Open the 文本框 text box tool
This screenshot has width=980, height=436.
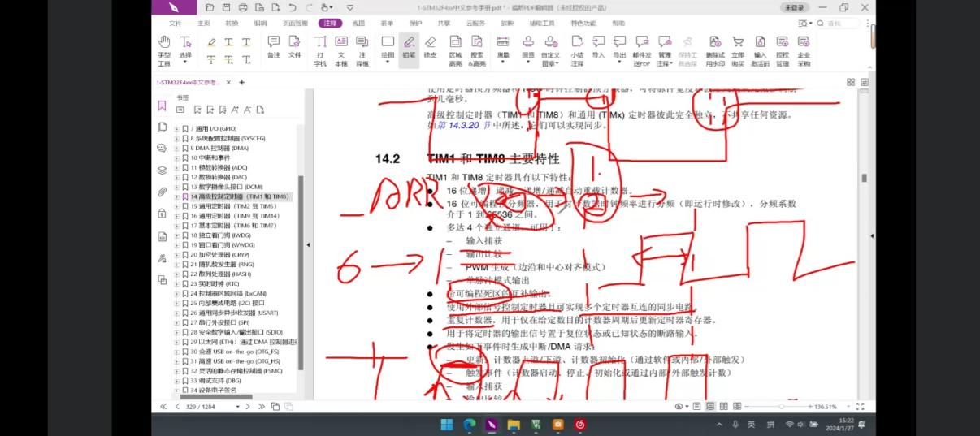341,50
